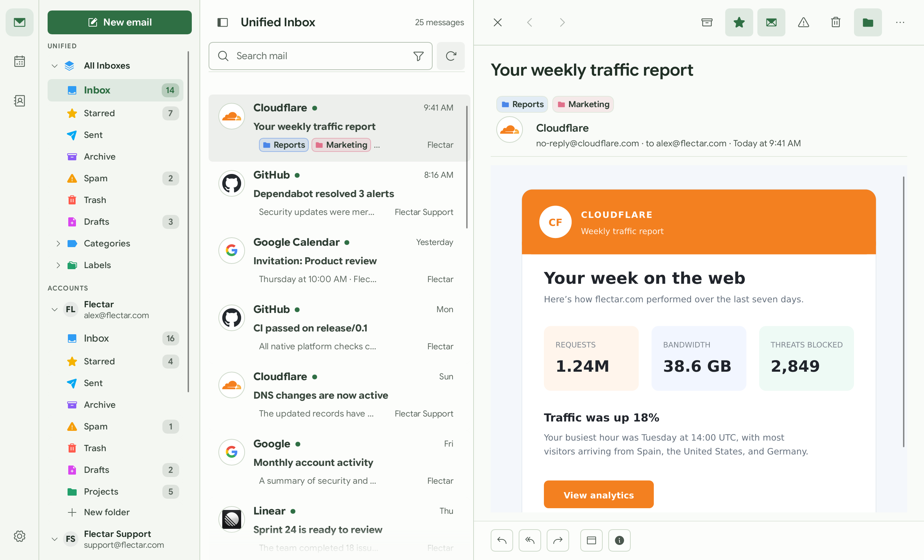Open Flectar Spam folder with 1 item
This screenshot has height=560, width=924.
click(115, 426)
